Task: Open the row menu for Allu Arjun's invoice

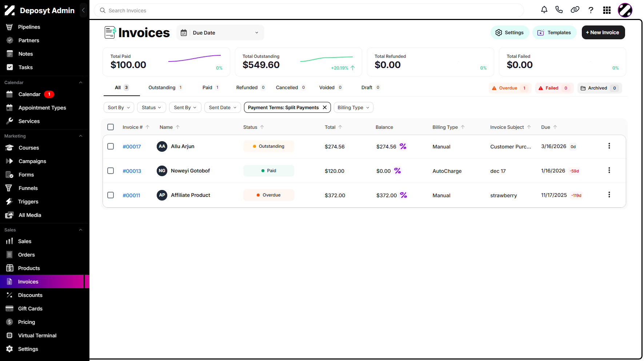Action: 609,146
